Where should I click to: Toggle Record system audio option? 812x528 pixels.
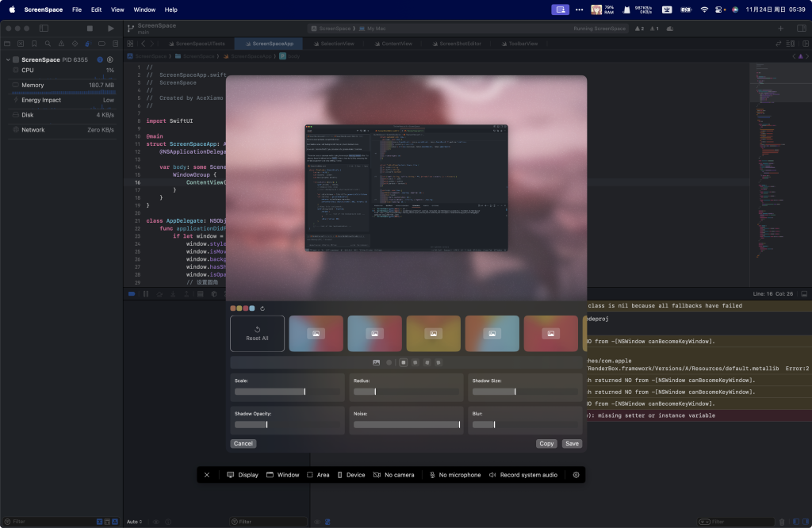tap(523, 475)
